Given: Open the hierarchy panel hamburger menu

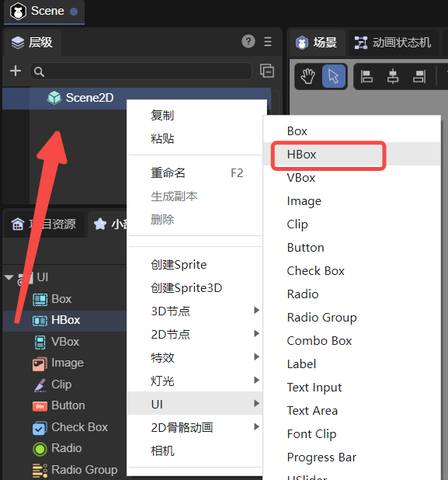Looking at the screenshot, I should coord(268,41).
